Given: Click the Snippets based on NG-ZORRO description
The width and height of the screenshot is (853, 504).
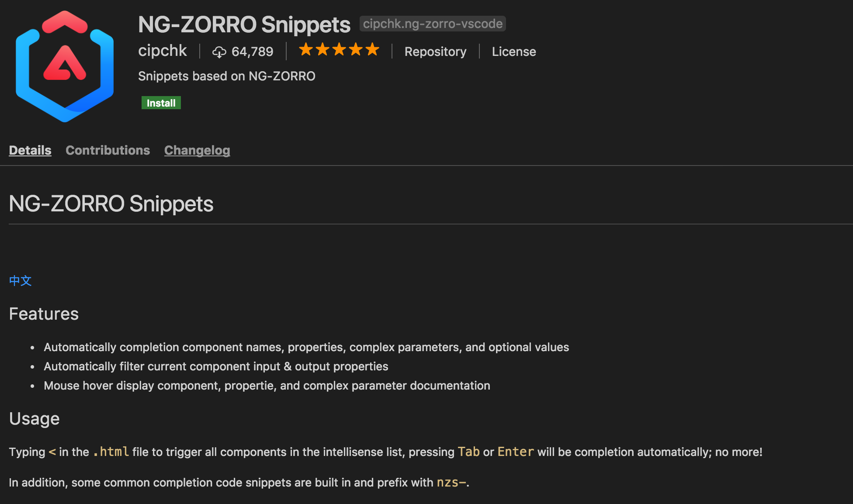Looking at the screenshot, I should (227, 76).
